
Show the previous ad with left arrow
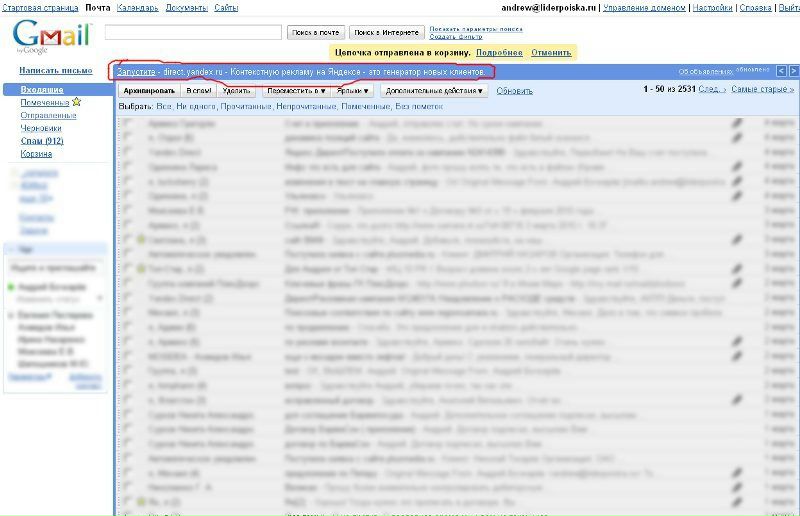click(x=781, y=71)
